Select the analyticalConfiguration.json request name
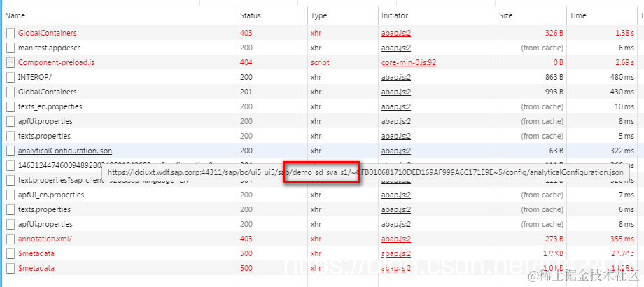The width and height of the screenshot is (644, 287). [x=65, y=150]
